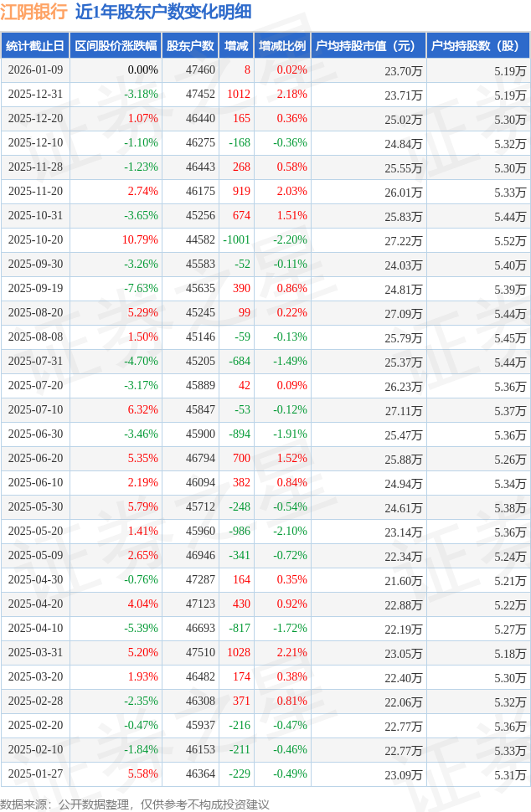Image resolution: width=531 pixels, height=812 pixels.
Task: Select the 2026-01-09 date cell
Action: [34, 70]
